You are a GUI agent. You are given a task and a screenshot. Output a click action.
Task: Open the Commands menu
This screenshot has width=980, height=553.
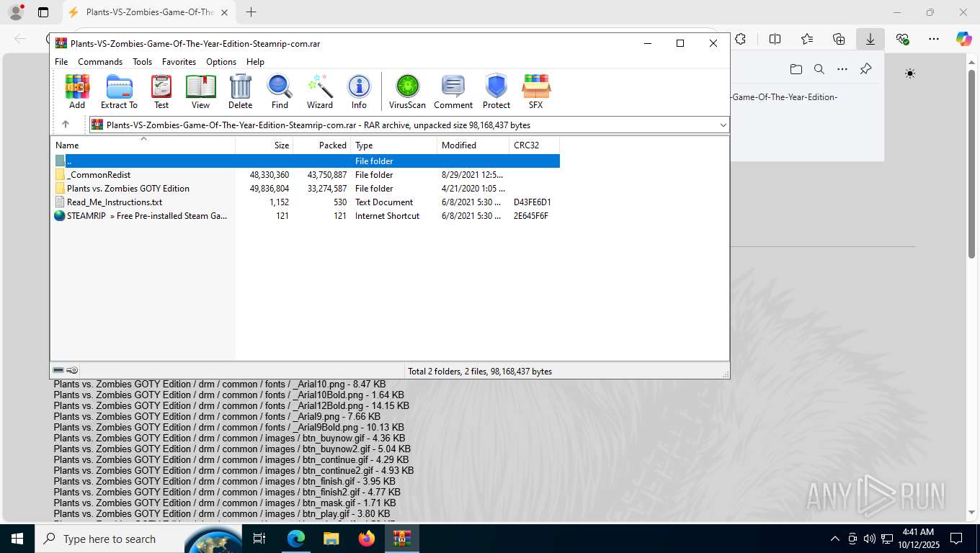(100, 62)
